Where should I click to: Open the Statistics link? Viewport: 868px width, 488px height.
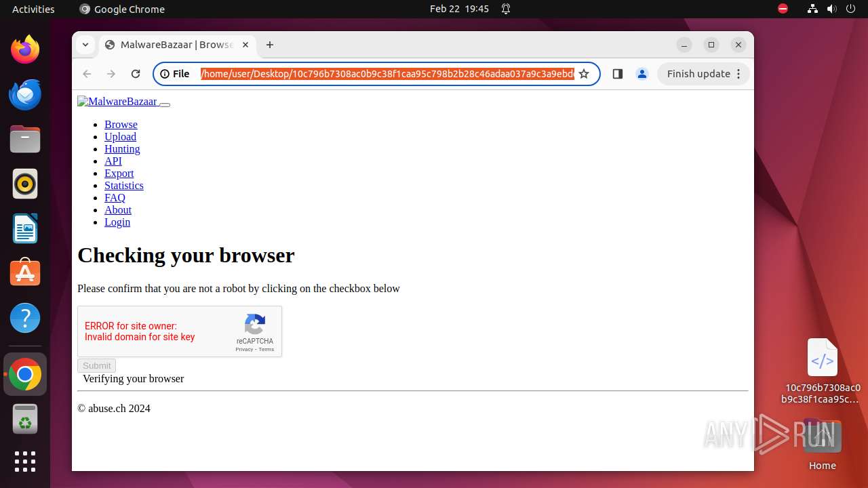pyautogui.click(x=124, y=186)
